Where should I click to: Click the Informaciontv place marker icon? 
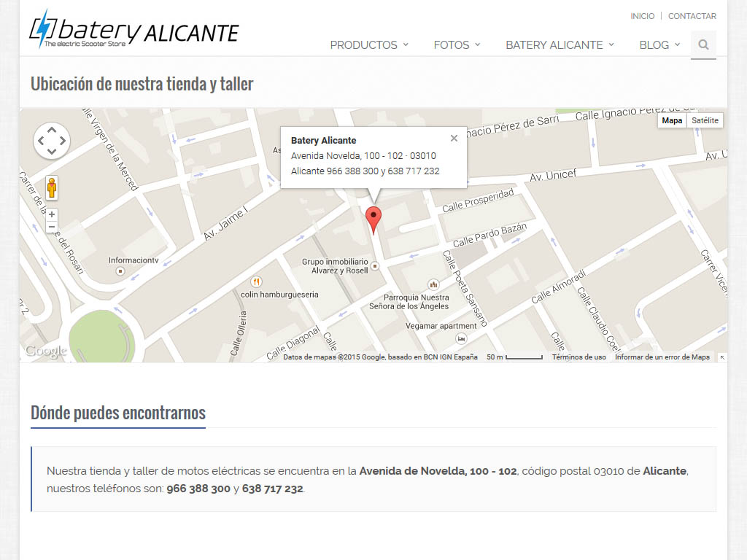(x=120, y=271)
